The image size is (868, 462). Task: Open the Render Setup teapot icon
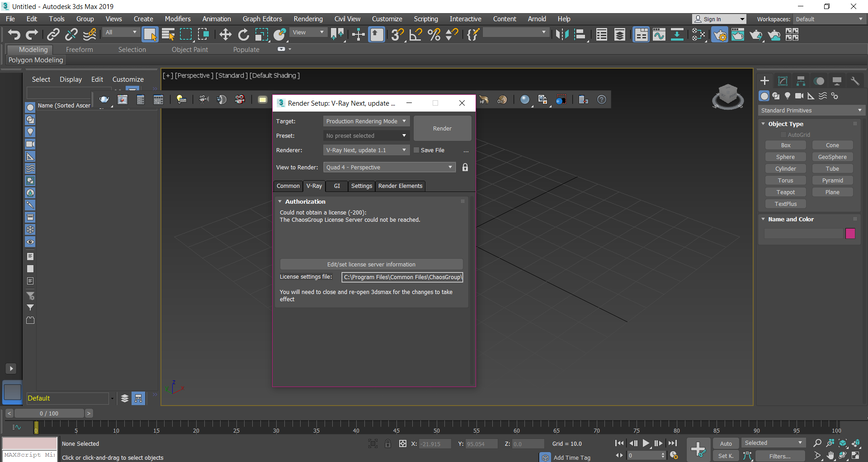[x=720, y=35]
